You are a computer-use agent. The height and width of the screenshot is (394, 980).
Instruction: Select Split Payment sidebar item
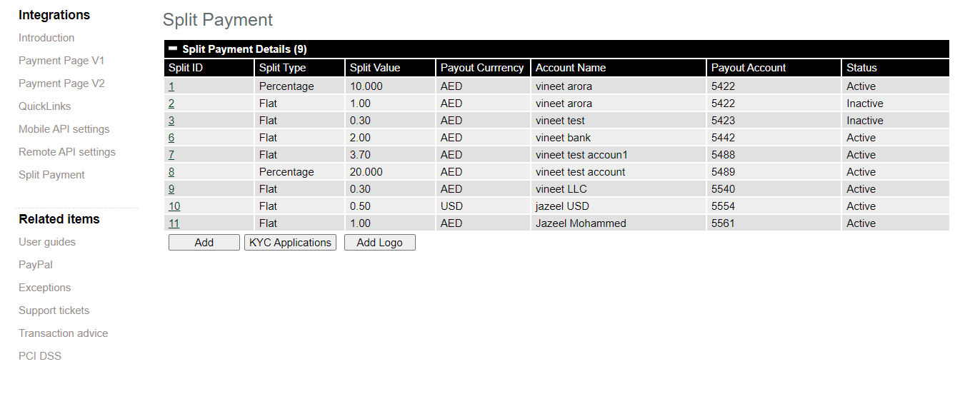tap(51, 175)
